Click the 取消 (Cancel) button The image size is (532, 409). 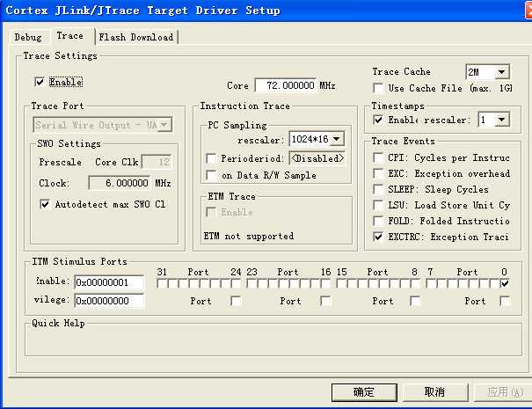(x=434, y=392)
